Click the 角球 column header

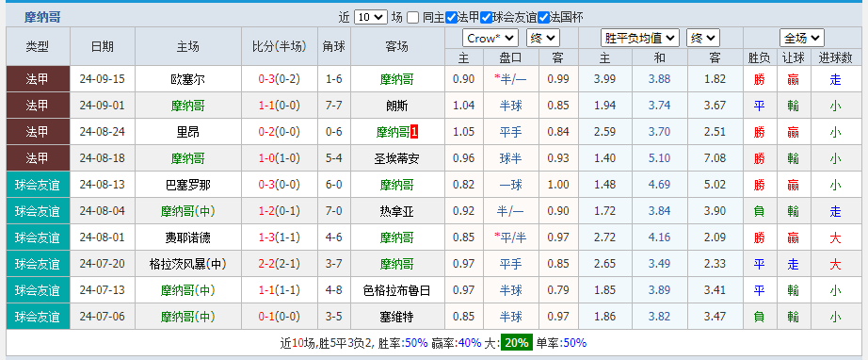(334, 46)
